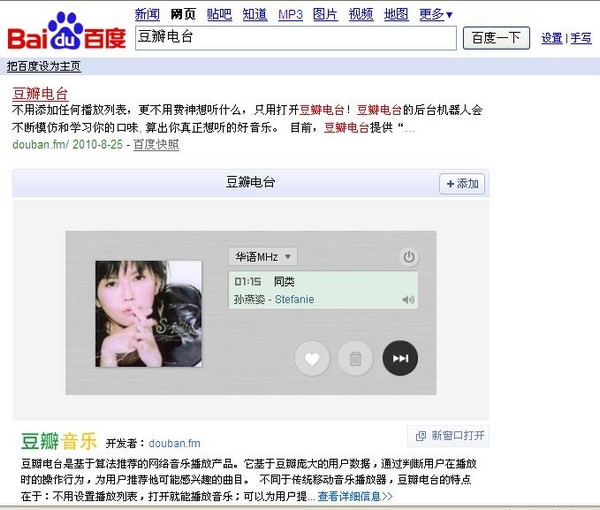
Task: Trash the current song in player
Action: tap(355, 358)
